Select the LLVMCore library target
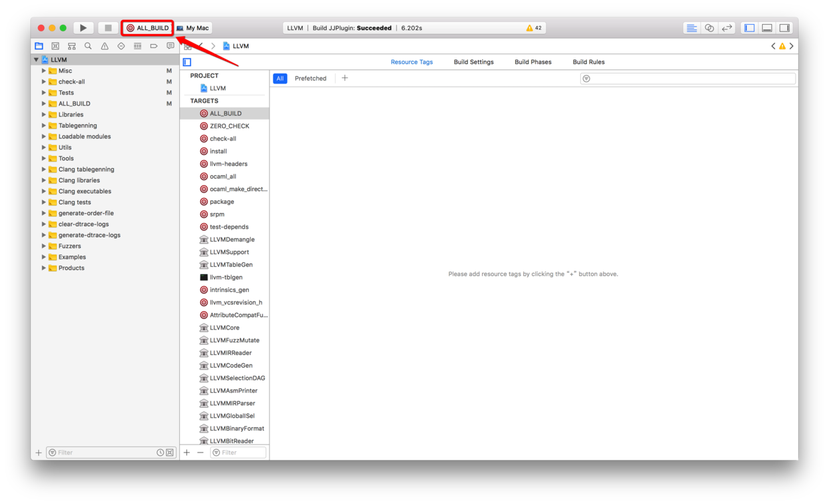 [x=225, y=328]
